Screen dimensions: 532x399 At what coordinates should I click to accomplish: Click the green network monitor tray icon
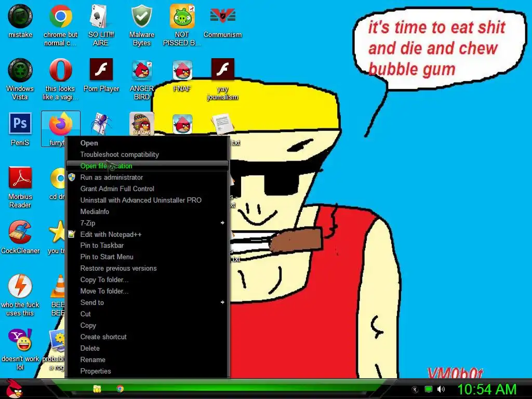(429, 389)
